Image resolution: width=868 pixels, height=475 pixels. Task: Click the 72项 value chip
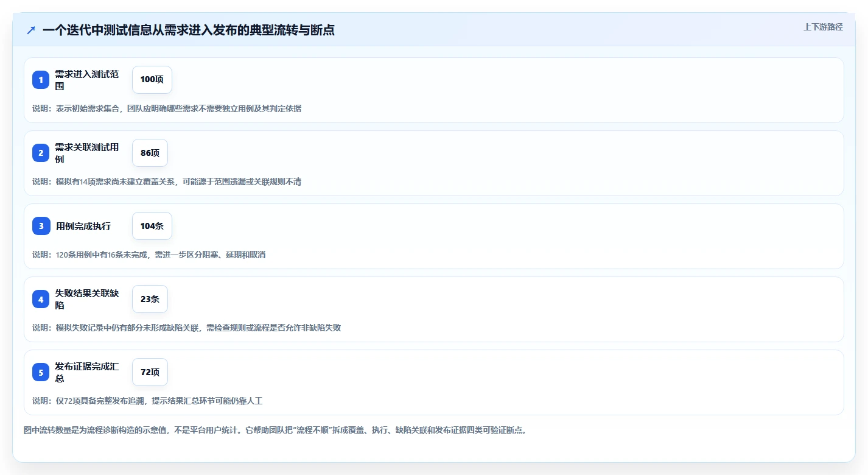150,372
